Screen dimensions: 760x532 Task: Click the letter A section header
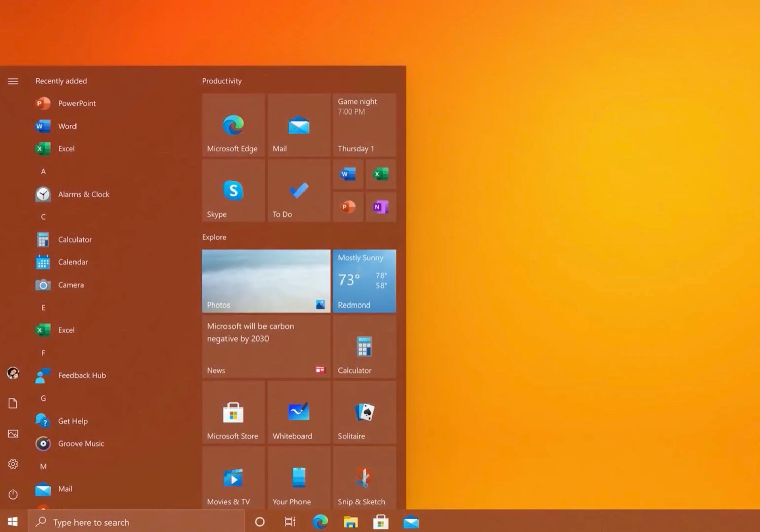click(x=43, y=171)
